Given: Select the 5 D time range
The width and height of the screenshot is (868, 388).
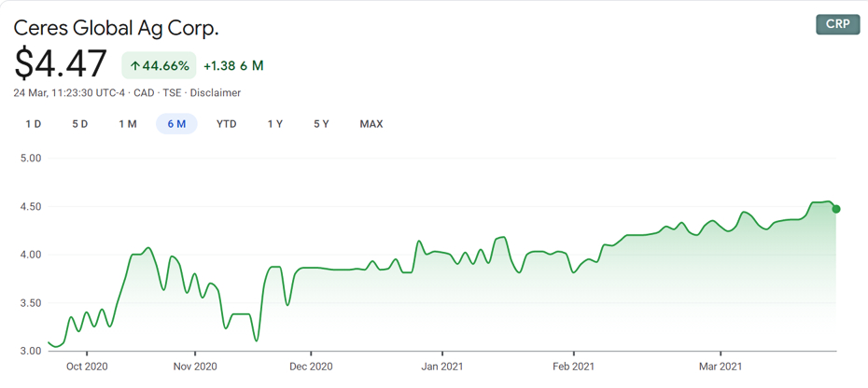Looking at the screenshot, I should pos(79,124).
